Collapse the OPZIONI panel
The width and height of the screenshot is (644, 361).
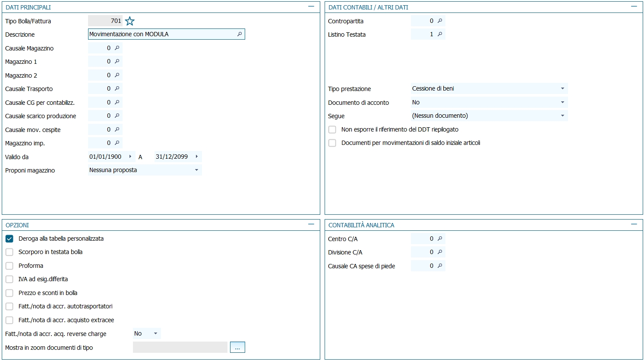tap(311, 225)
